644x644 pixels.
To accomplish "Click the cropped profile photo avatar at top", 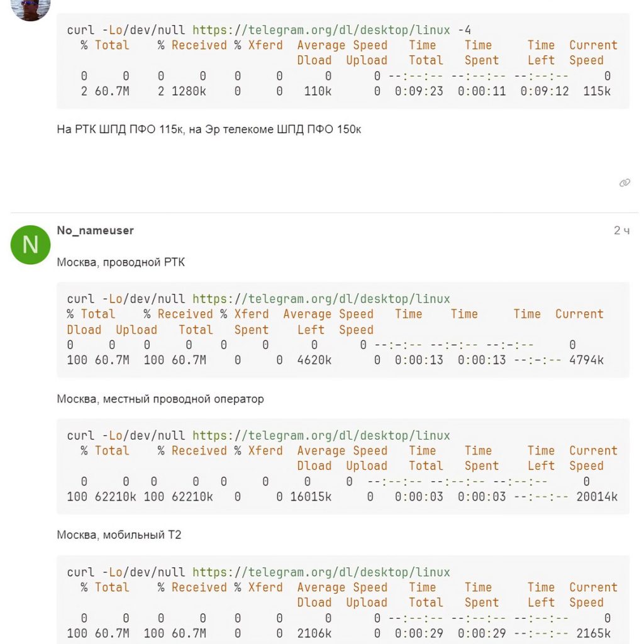I will click(30, 9).
